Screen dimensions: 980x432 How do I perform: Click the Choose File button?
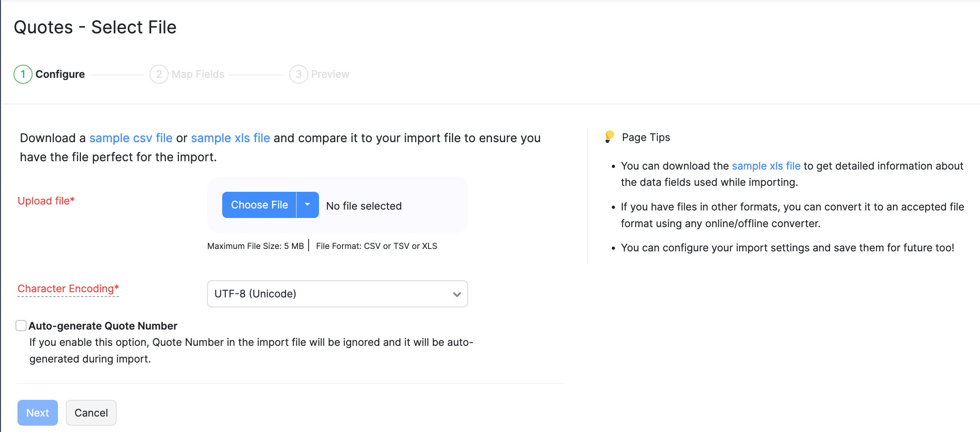point(259,204)
